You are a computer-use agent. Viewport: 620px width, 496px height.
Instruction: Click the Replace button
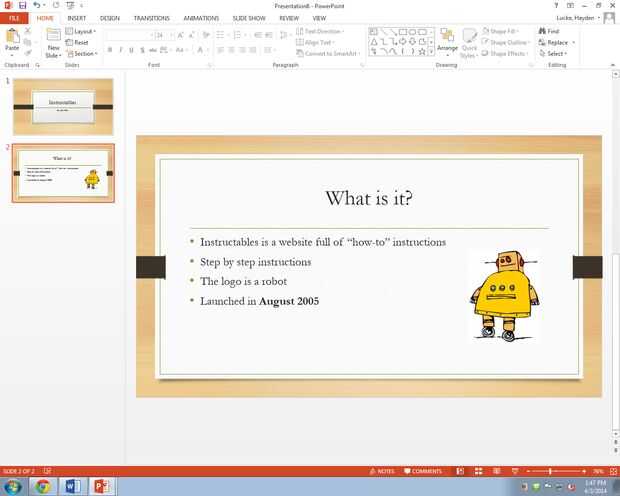coord(554,42)
